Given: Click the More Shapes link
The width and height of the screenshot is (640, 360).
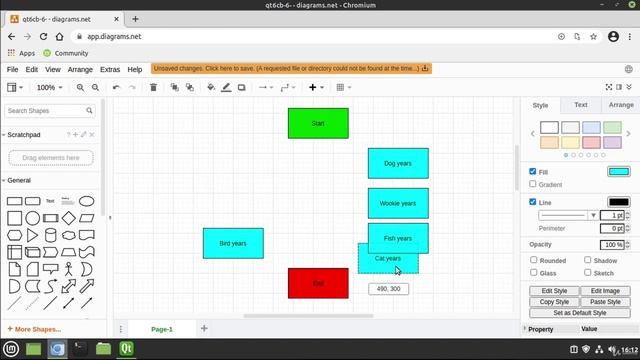Looking at the screenshot, I should pos(34,329).
